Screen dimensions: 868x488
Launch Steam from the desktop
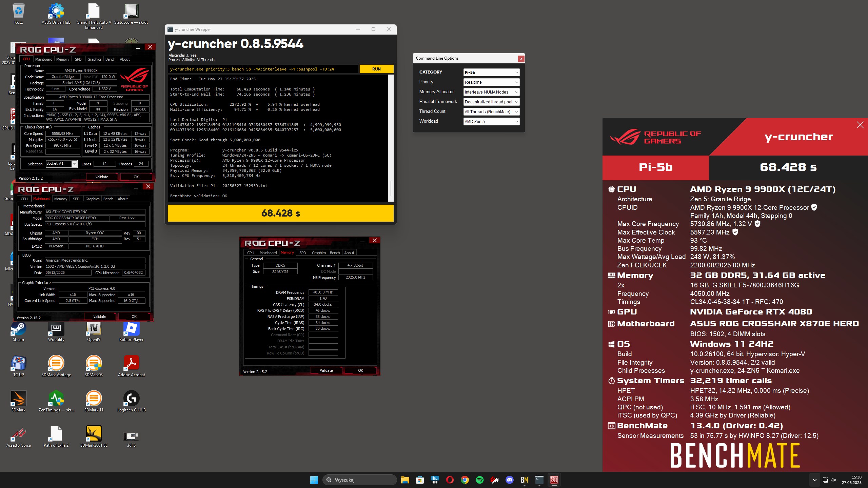click(x=18, y=331)
